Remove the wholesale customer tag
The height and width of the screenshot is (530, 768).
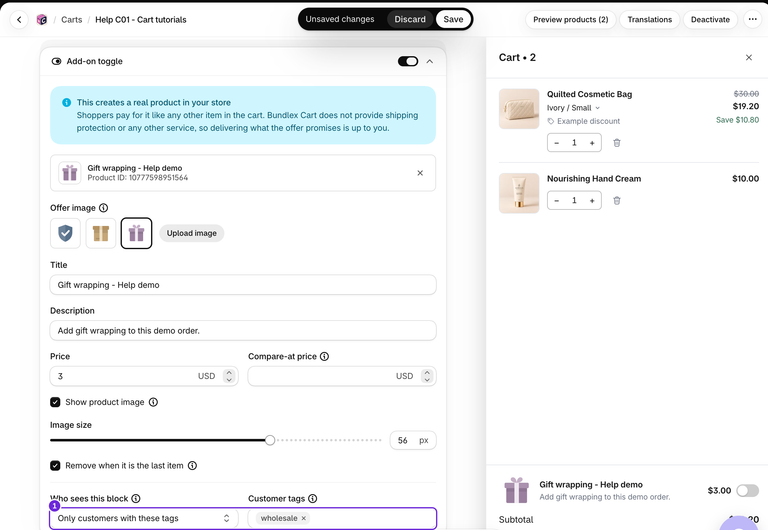coord(304,518)
